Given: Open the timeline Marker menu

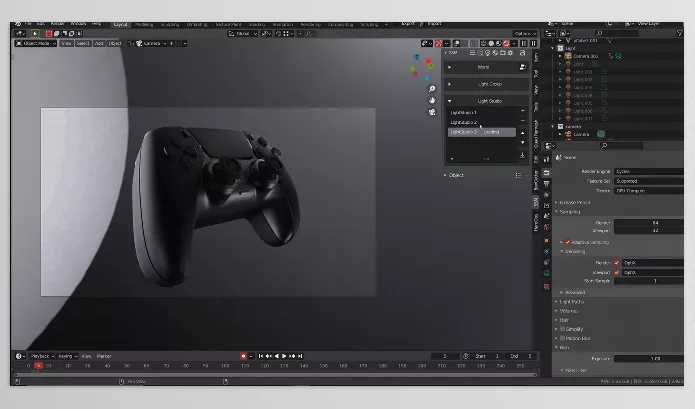Looking at the screenshot, I should click(104, 356).
